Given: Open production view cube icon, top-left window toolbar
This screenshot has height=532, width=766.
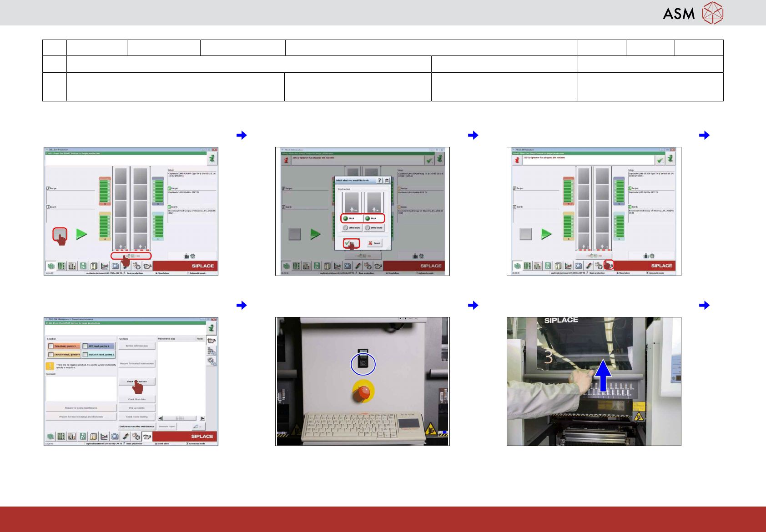Looking at the screenshot, I should pyautogui.click(x=51, y=266).
